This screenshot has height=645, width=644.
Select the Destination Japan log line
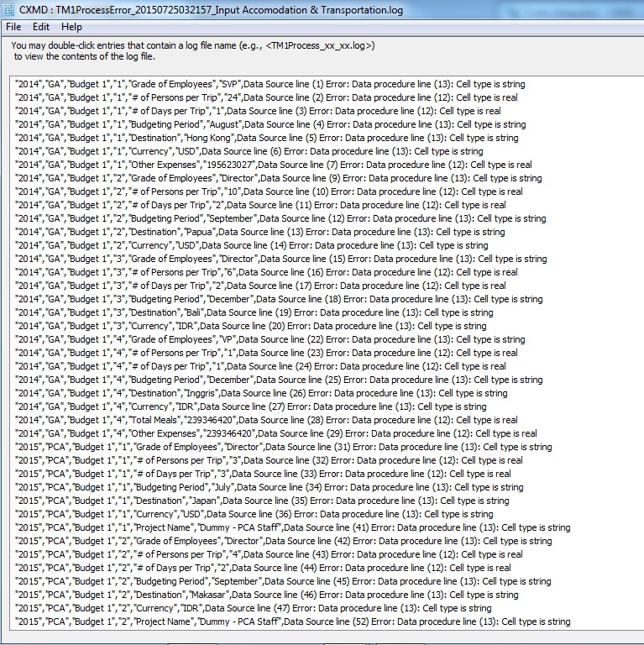(262, 501)
